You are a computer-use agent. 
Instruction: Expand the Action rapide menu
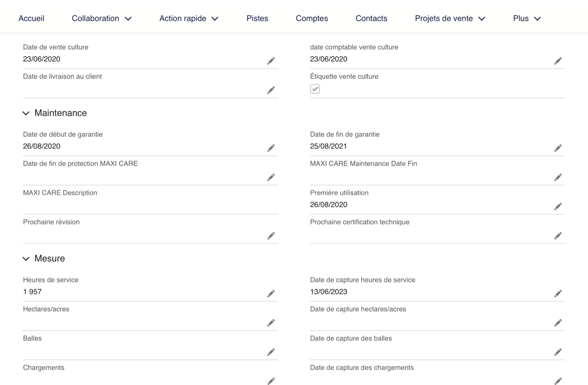[x=189, y=18]
